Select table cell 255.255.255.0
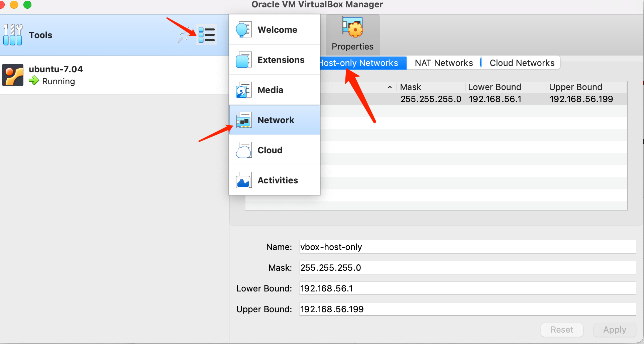 click(x=431, y=99)
